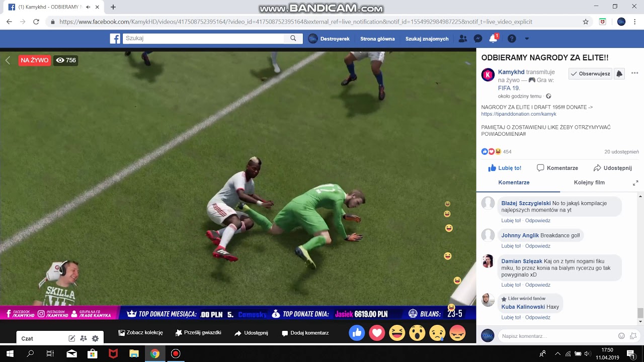Image resolution: width=644 pixels, height=362 pixels.
Task: Like Johnny Anglik's comment
Action: point(511,246)
